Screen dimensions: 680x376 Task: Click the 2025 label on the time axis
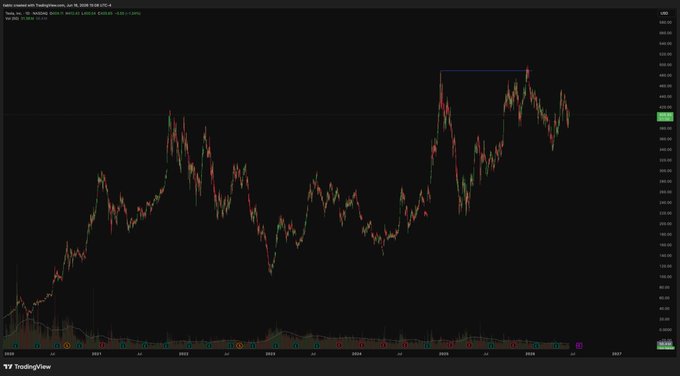click(x=443, y=354)
